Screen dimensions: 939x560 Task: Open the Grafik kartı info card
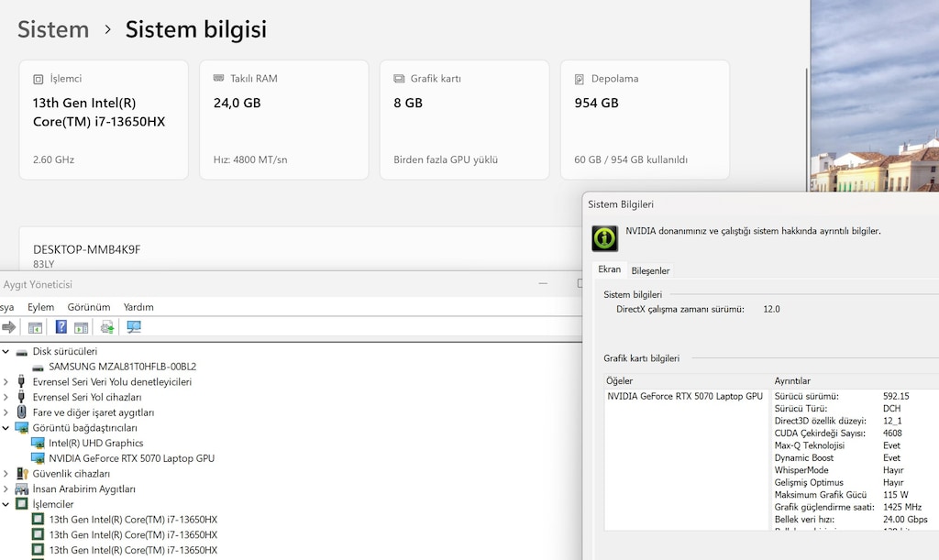click(x=464, y=120)
